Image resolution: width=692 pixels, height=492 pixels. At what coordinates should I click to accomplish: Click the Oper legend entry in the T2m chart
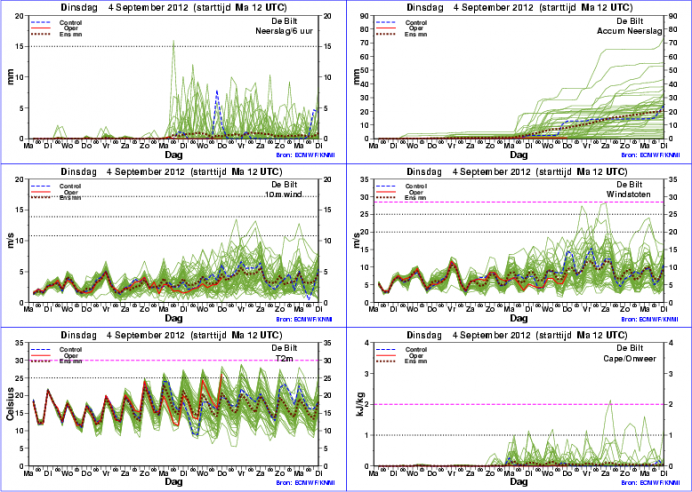point(69,355)
